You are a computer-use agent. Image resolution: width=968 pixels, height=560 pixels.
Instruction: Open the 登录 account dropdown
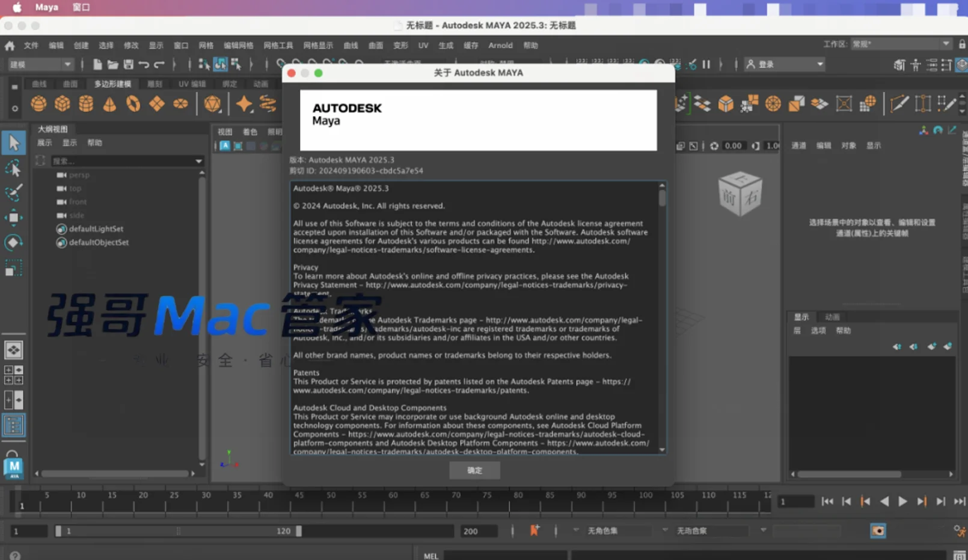click(x=785, y=64)
